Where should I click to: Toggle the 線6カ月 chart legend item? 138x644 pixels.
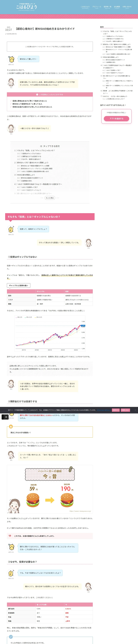[x=19, y=317]
